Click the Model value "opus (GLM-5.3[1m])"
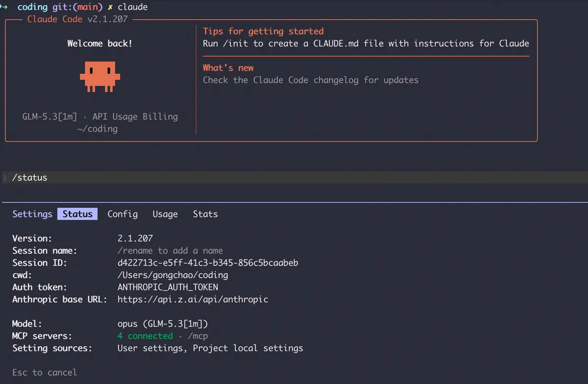The image size is (588, 384). [163, 324]
